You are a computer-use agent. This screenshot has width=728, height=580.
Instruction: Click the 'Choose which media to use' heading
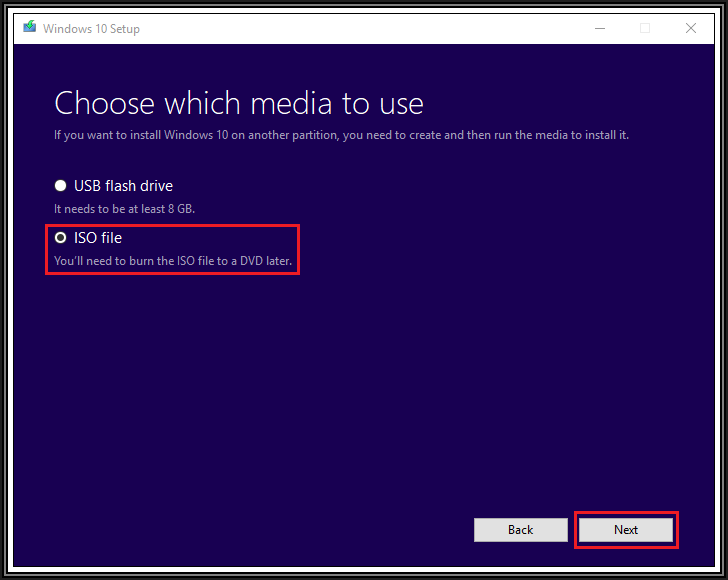tap(239, 103)
